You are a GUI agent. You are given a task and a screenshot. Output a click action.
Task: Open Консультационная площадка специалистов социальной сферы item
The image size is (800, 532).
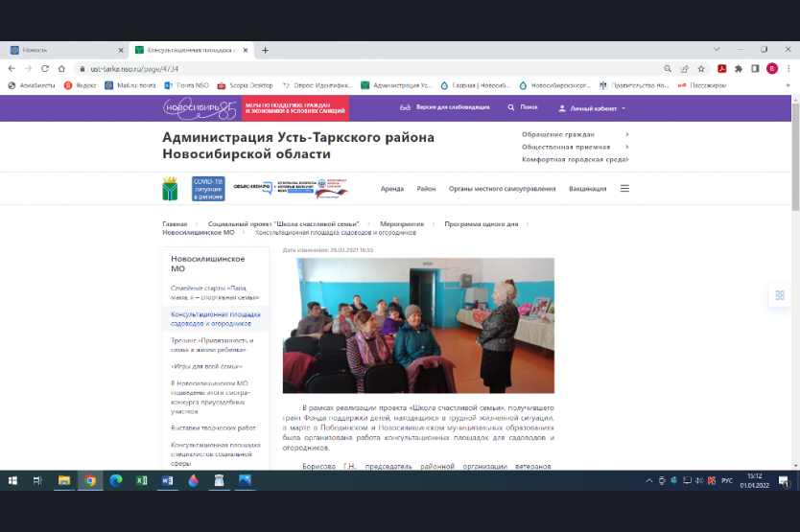click(215, 454)
